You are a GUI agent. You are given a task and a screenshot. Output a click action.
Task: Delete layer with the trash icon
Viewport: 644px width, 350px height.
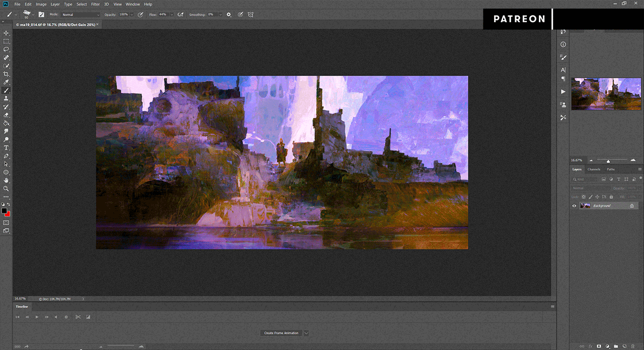(x=633, y=346)
